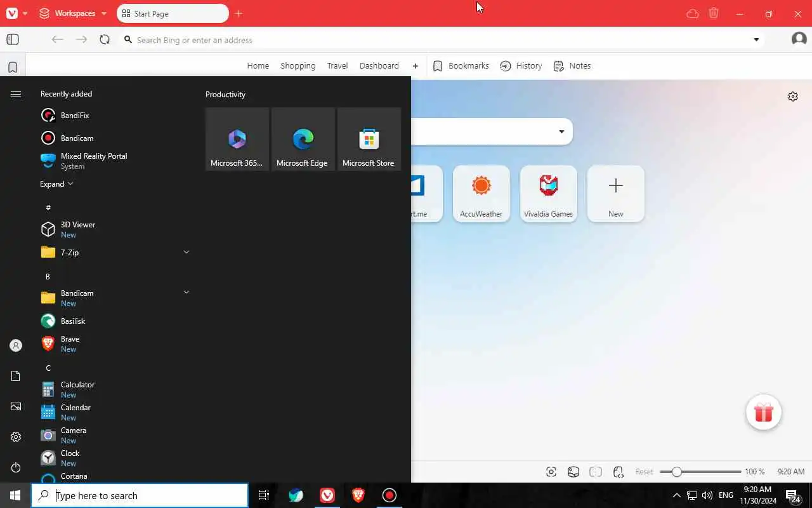Open Documents from Start menu rail

coord(16,376)
